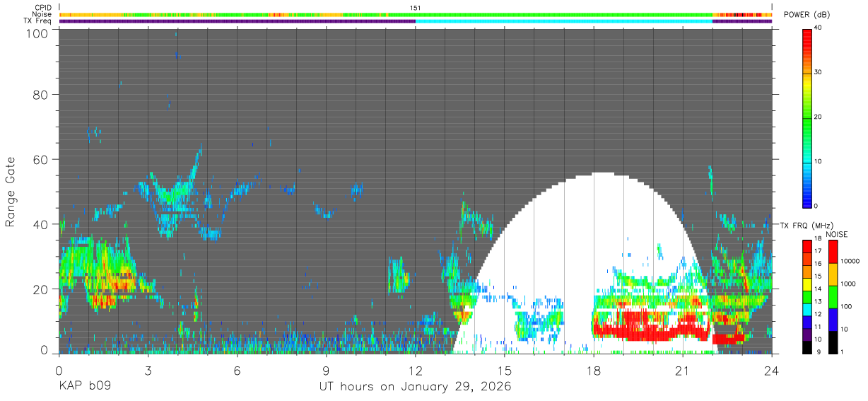The image size is (868, 401).
Task: Click the x-axis tick label 6
Action: click(237, 371)
